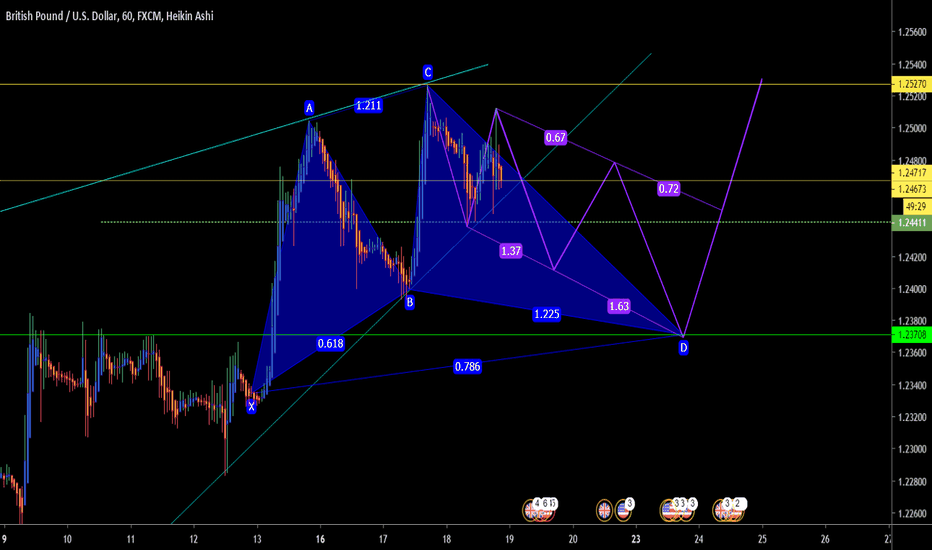Click the yellow 1.25270 price label
The height and width of the screenshot is (550, 932).
click(x=911, y=84)
